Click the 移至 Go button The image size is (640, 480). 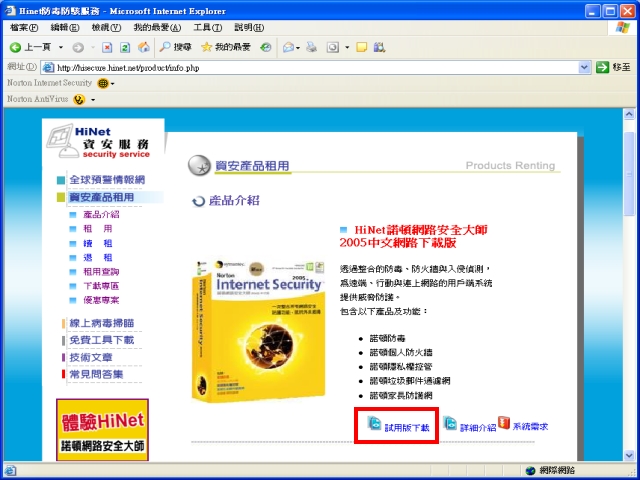tap(613, 67)
